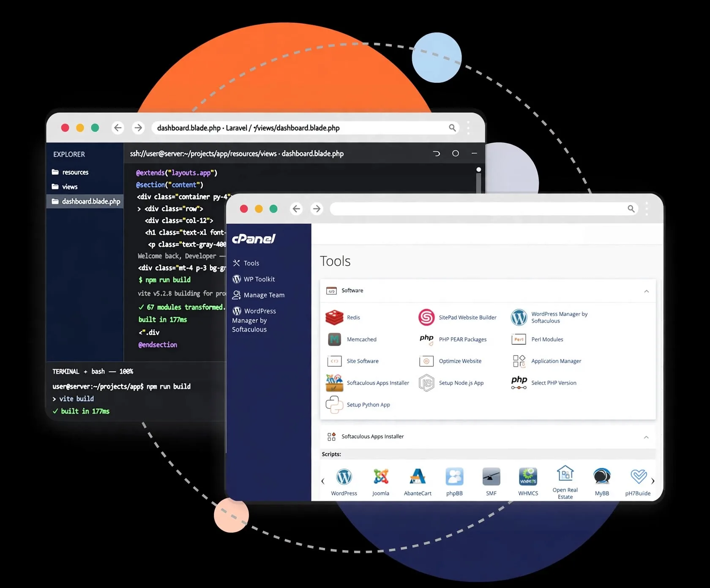Screen dimensions: 710x588
Task: Open Application Manager icon
Action: (x=519, y=361)
